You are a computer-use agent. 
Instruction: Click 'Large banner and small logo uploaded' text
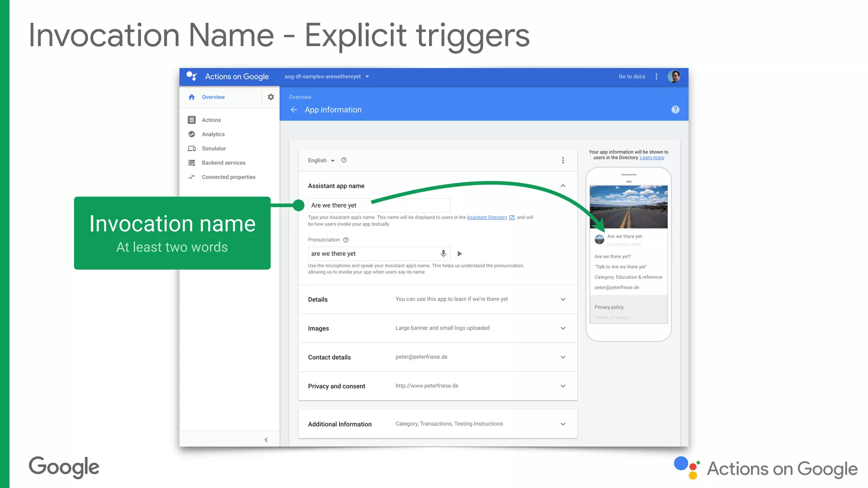point(442,328)
